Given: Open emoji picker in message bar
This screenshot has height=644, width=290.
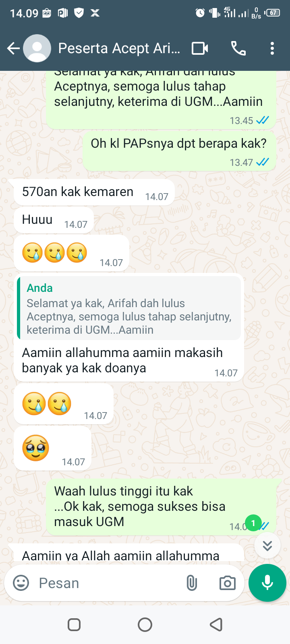Looking at the screenshot, I should 21,583.
